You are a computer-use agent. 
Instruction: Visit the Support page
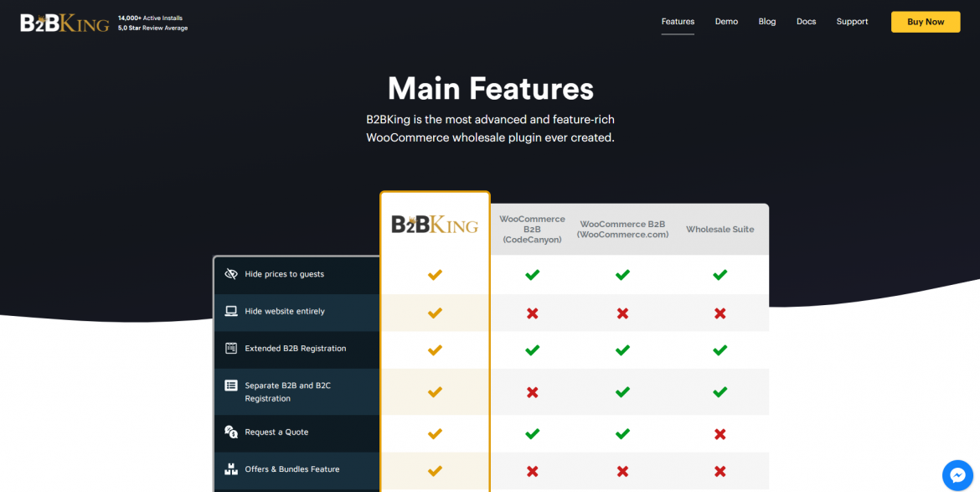pos(852,22)
